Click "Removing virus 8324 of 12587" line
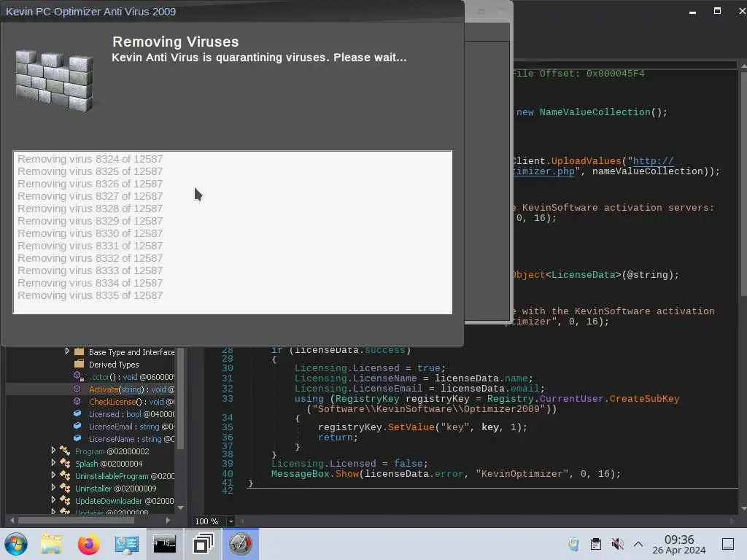The height and width of the screenshot is (560, 747). click(90, 159)
